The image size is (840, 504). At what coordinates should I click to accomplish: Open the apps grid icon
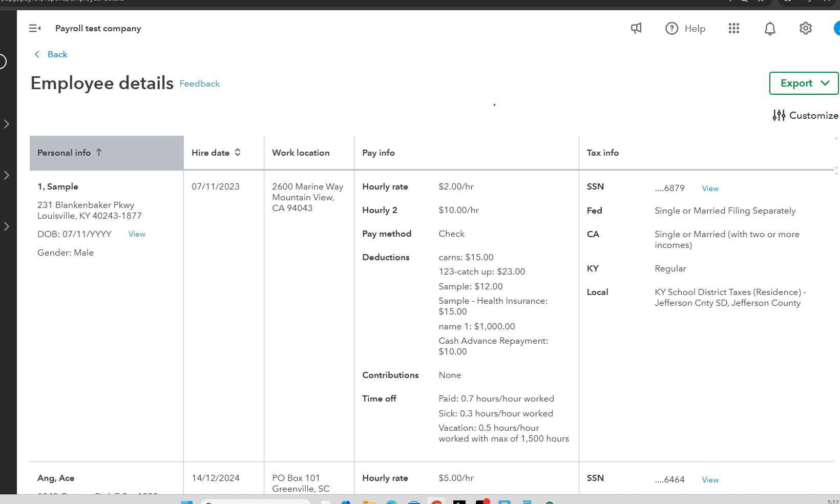pyautogui.click(x=734, y=28)
